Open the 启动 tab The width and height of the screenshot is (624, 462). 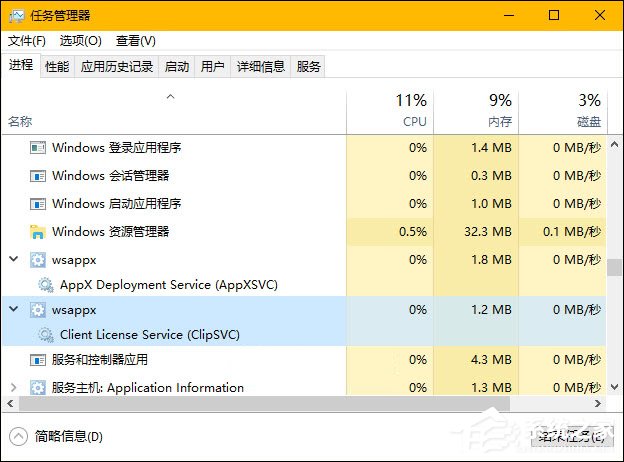177,67
